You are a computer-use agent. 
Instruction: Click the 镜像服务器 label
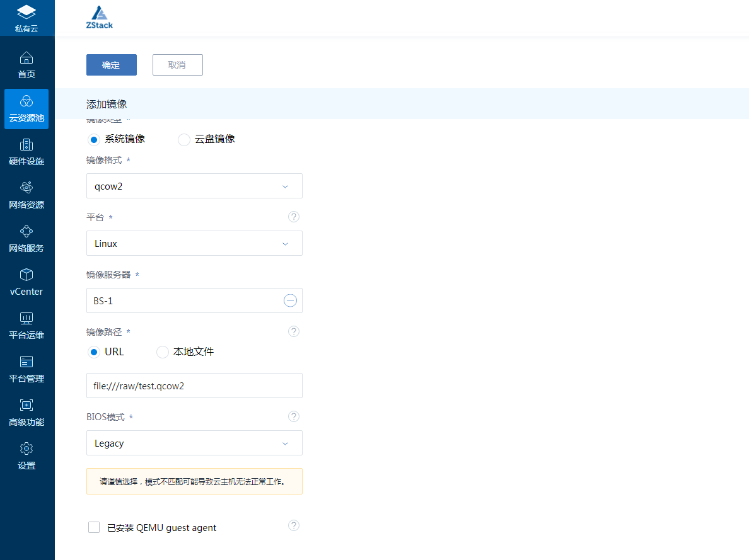click(x=108, y=275)
